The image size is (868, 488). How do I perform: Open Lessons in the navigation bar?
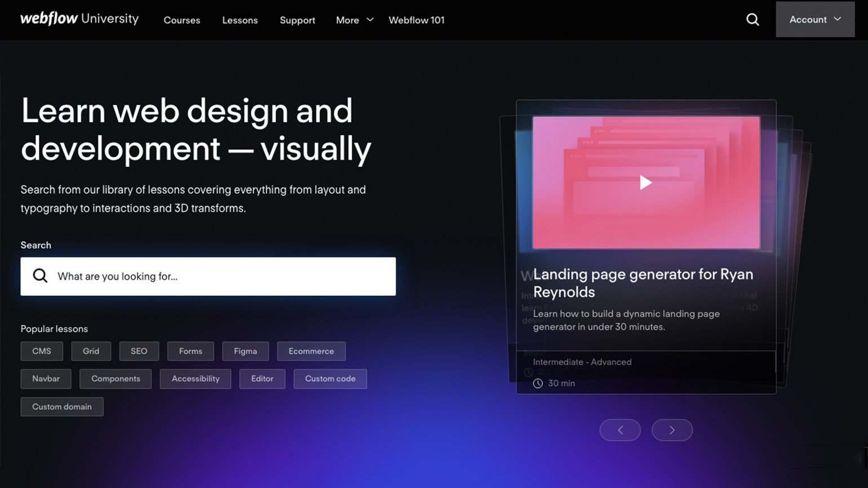(x=240, y=20)
